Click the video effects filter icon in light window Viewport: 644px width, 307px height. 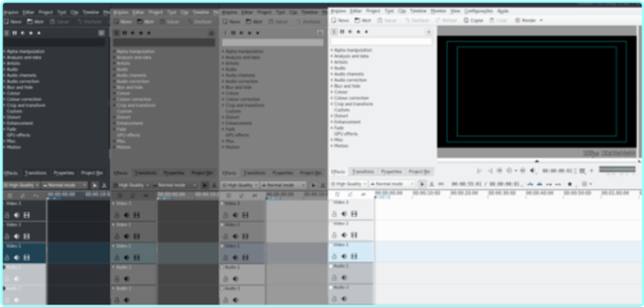[342, 32]
